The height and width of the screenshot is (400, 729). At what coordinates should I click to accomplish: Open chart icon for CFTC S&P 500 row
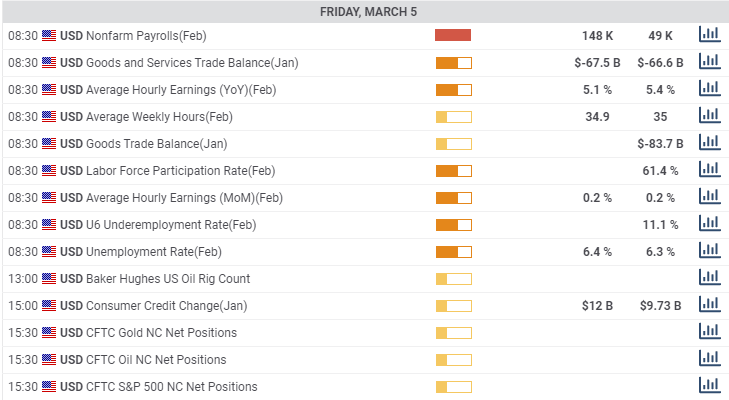coord(709,386)
